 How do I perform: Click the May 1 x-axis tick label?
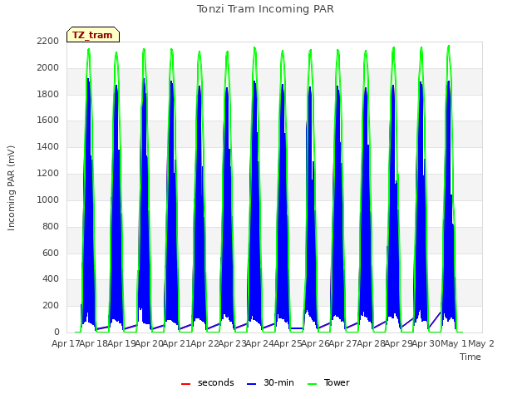[x=453, y=343]
